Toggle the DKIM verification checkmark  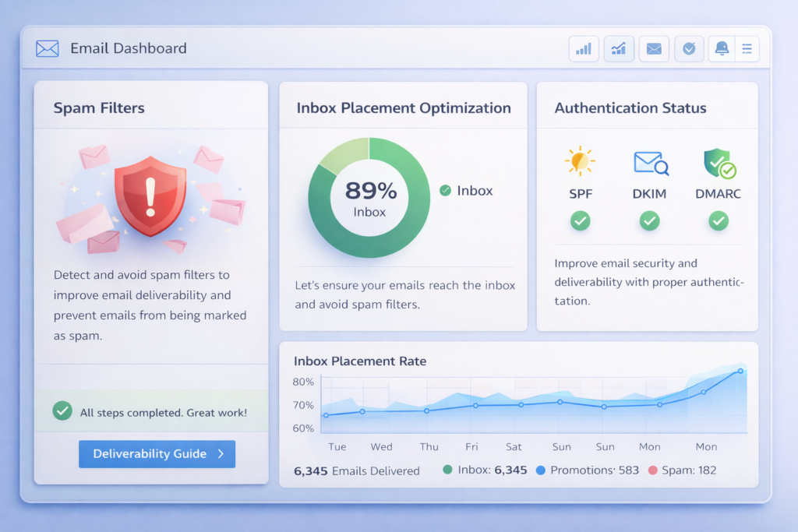(649, 221)
